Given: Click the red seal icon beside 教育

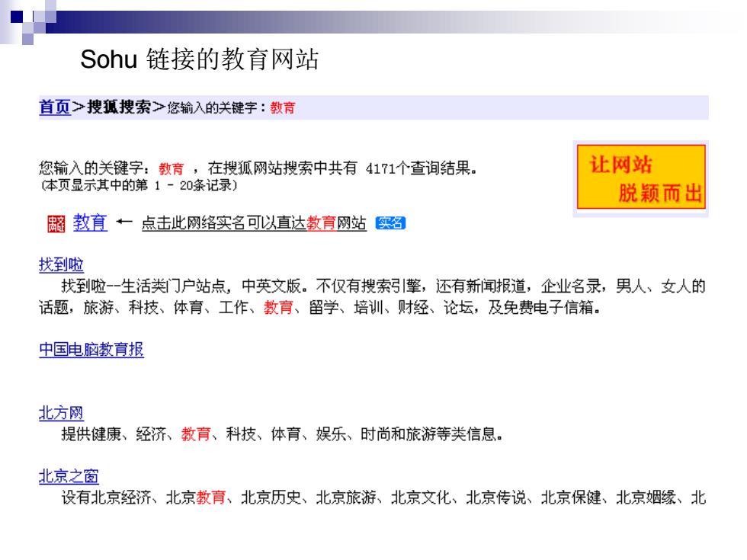Looking at the screenshot, I should [x=56, y=224].
